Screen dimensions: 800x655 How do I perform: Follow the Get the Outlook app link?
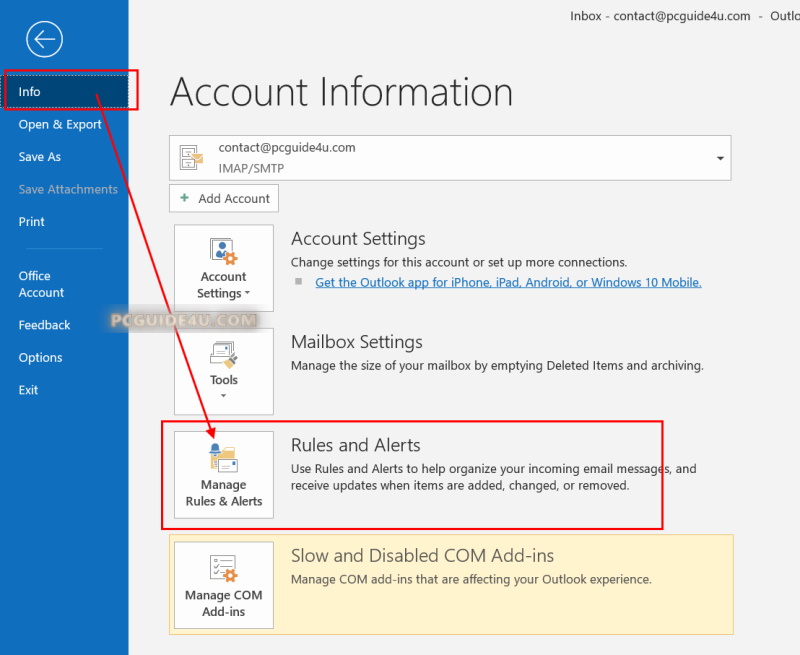(x=508, y=283)
